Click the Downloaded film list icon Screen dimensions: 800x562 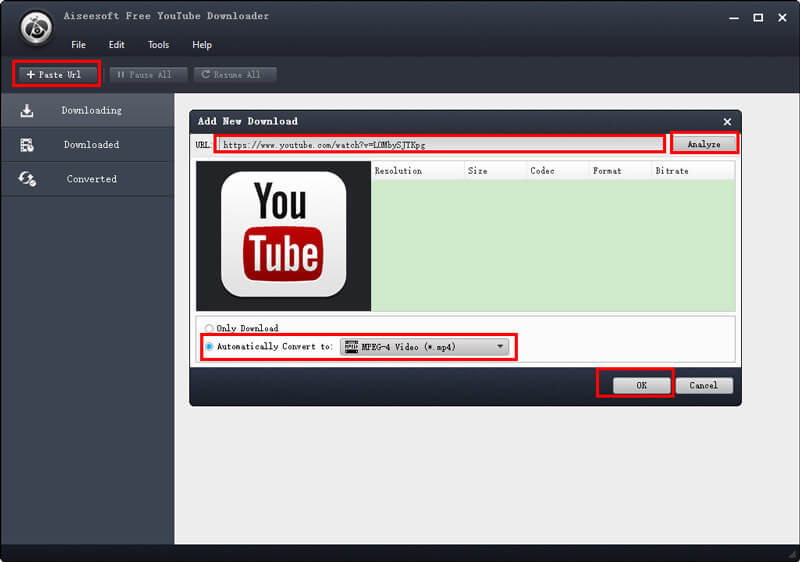27,145
